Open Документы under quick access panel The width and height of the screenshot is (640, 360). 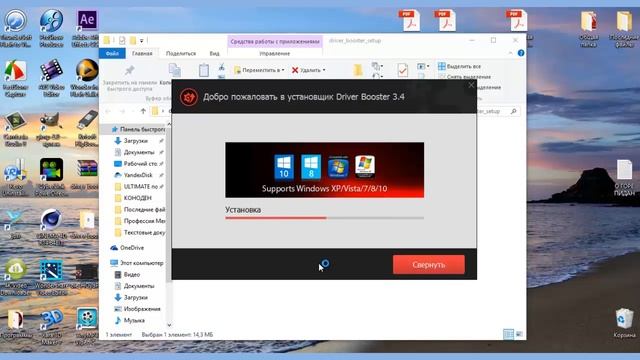(139, 152)
